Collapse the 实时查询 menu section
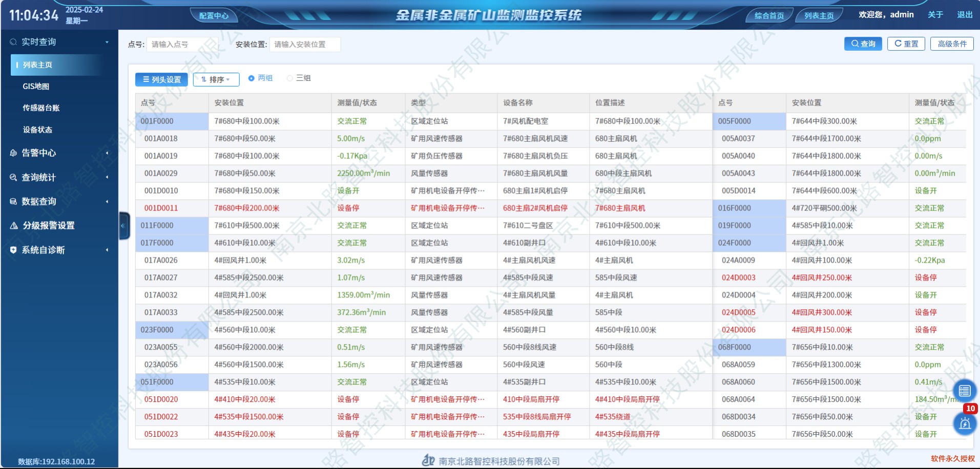This screenshot has height=469, width=980. point(107,42)
